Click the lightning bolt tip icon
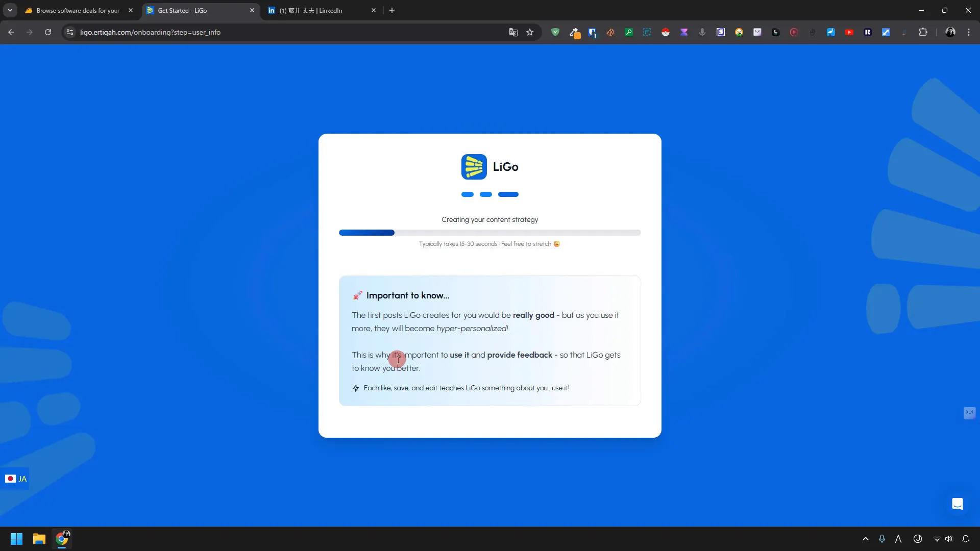The image size is (980, 551). click(x=356, y=388)
